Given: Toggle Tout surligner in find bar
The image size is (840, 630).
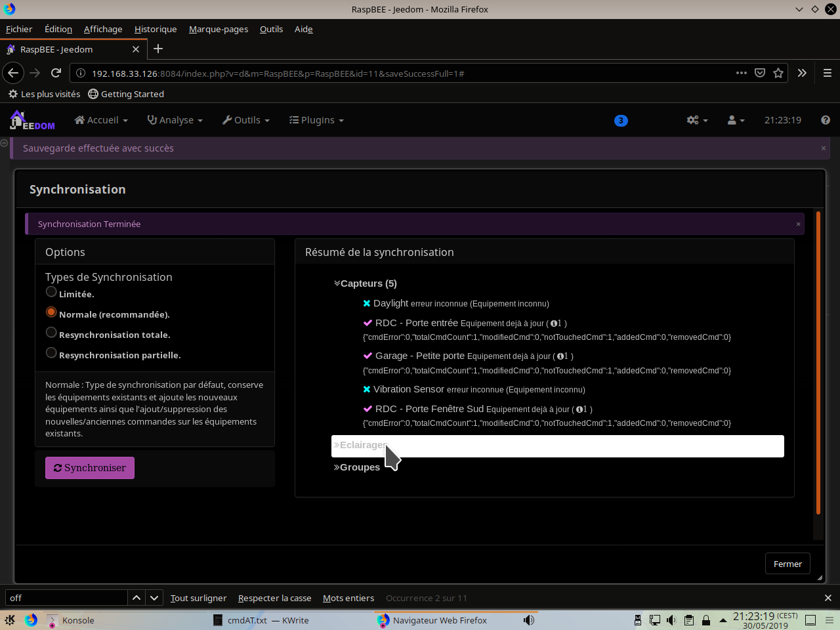Looking at the screenshot, I should click(x=198, y=598).
